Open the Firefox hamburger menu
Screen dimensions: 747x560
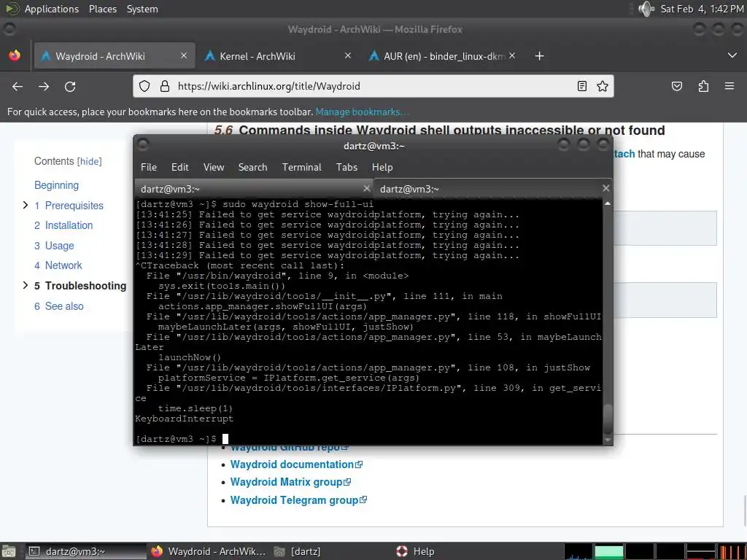[729, 86]
